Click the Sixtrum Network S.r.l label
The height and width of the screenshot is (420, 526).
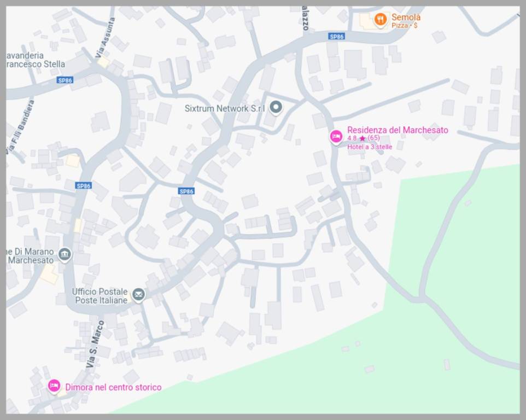coord(224,108)
